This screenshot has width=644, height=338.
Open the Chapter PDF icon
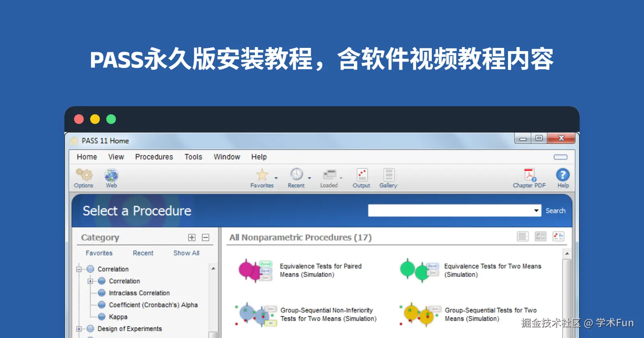(x=530, y=175)
